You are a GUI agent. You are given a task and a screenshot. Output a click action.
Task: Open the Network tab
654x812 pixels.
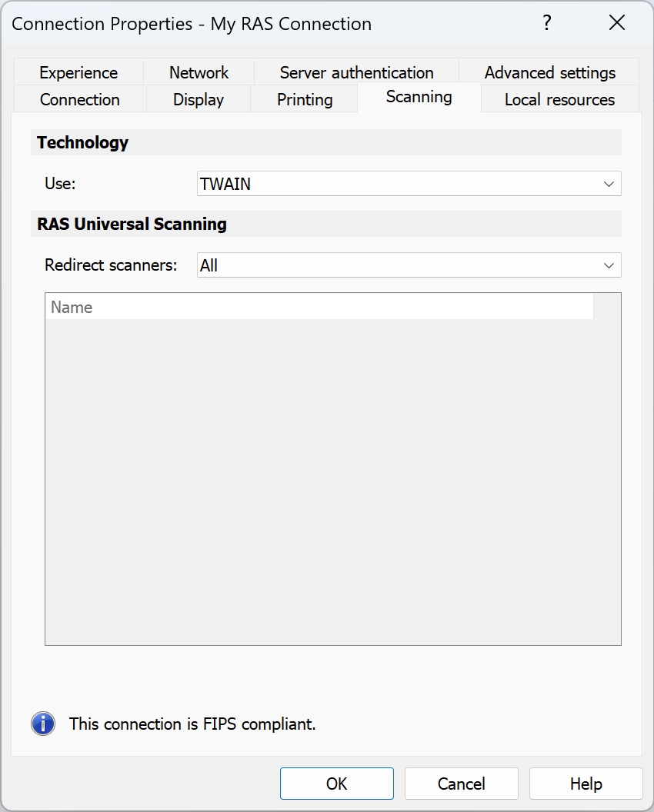199,72
